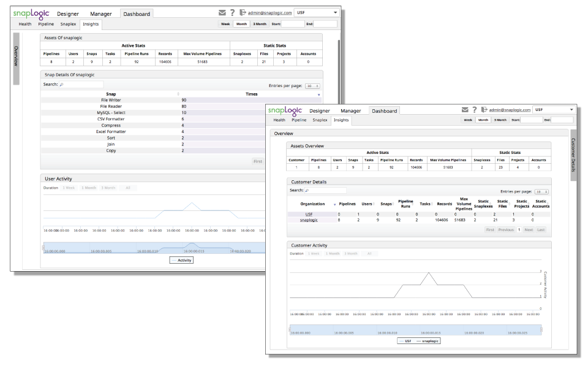This screenshot has width=588, height=368.
Task: Click the logout icon in the back window
Action: click(x=243, y=13)
